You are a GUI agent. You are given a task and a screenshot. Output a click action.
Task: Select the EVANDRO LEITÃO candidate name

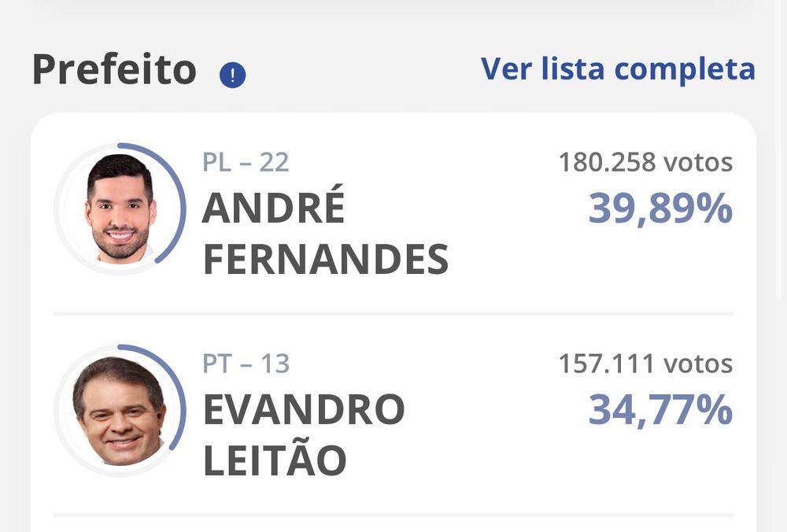[304, 434]
